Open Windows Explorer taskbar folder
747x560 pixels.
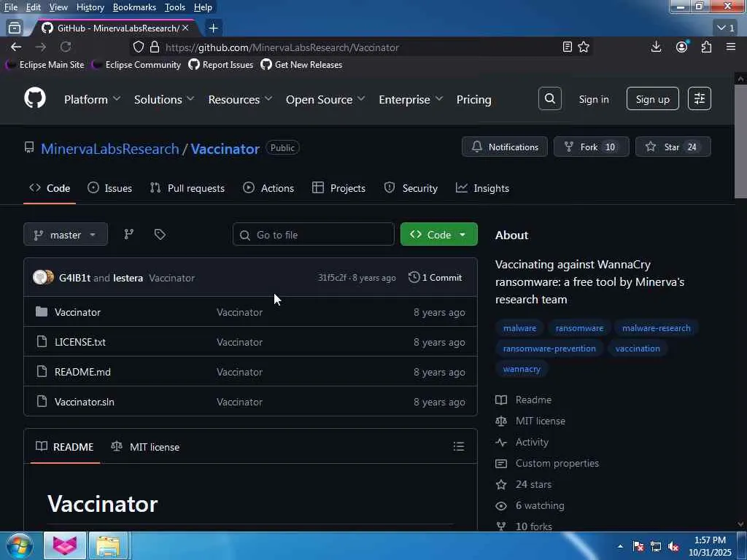click(x=108, y=545)
